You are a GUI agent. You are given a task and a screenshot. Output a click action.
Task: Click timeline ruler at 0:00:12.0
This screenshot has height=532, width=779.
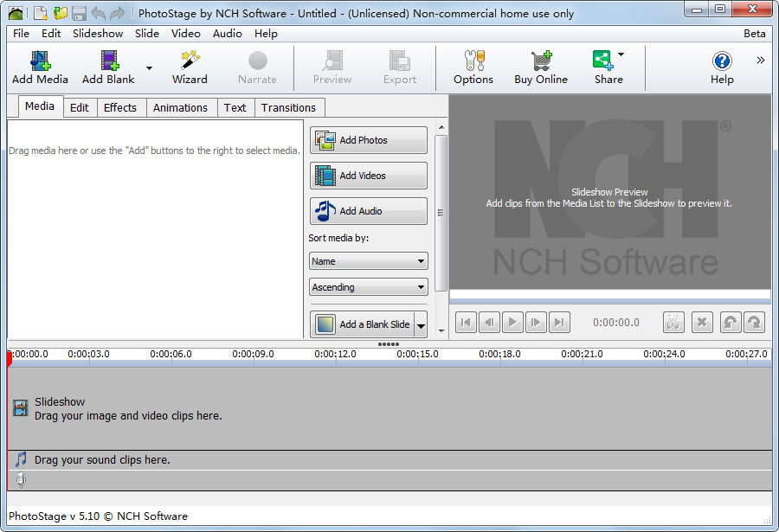click(335, 354)
